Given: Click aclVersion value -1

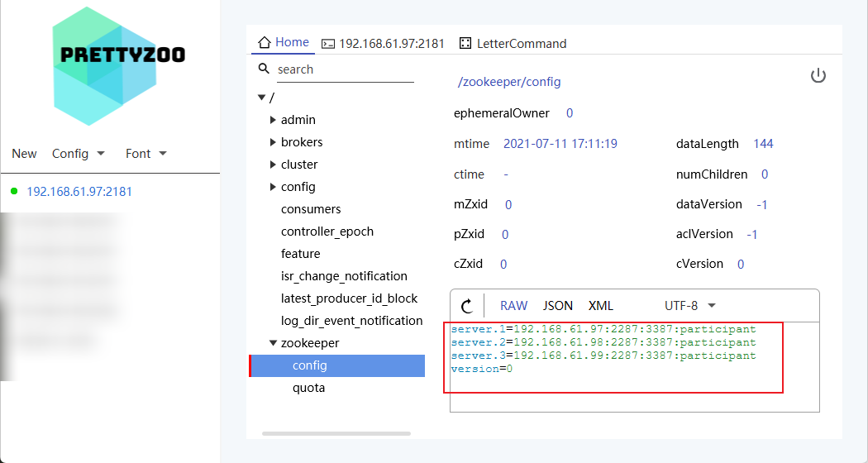Looking at the screenshot, I should [751, 234].
